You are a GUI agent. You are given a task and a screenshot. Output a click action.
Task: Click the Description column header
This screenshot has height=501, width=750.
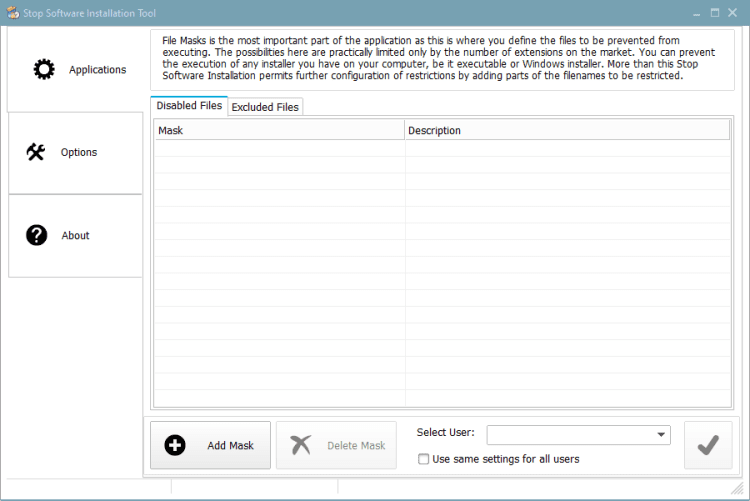(x=567, y=130)
